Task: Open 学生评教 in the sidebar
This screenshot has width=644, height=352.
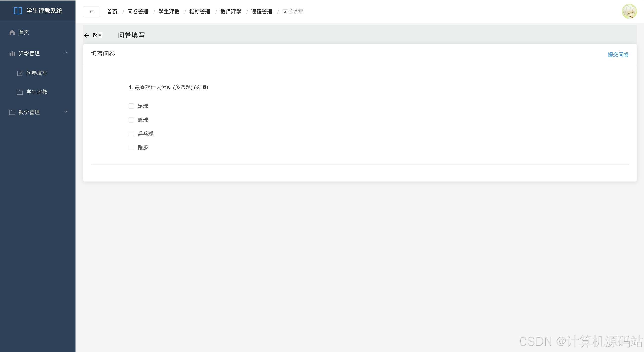Action: point(38,92)
